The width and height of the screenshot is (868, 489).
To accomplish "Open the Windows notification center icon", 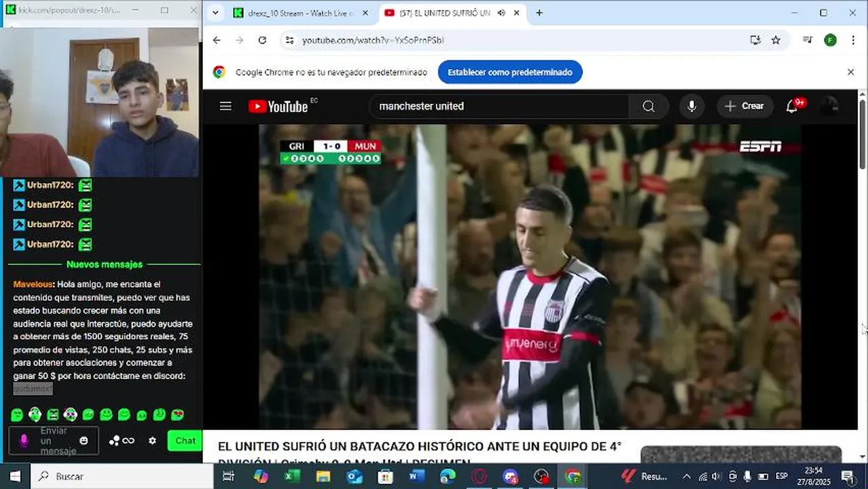I will pyautogui.click(x=847, y=476).
